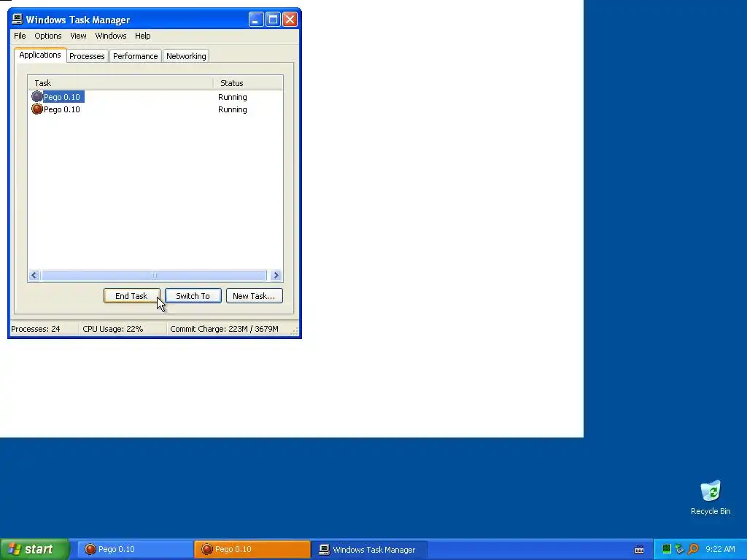
Task: Click the Processes: 24 status bar entry
Action: coord(44,329)
